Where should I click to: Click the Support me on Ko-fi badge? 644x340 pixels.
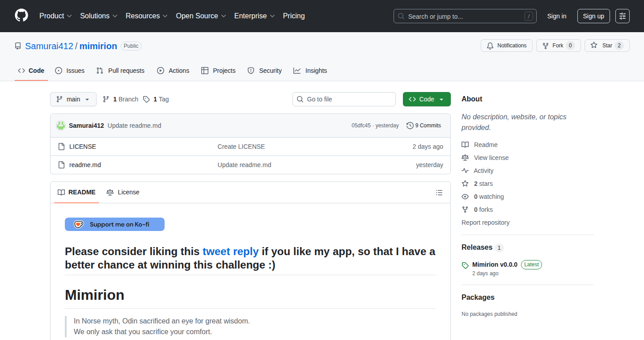114,224
